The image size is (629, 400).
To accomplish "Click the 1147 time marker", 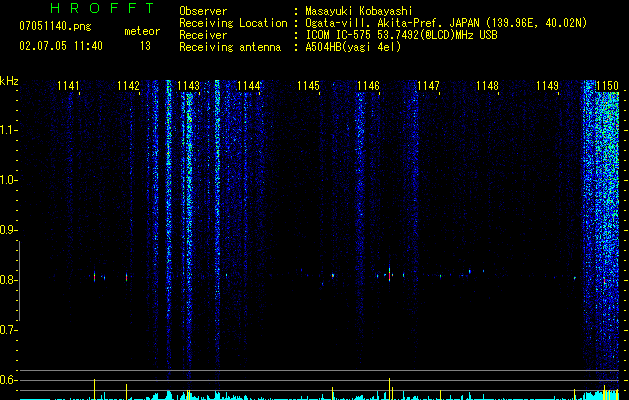I will 428,86.
